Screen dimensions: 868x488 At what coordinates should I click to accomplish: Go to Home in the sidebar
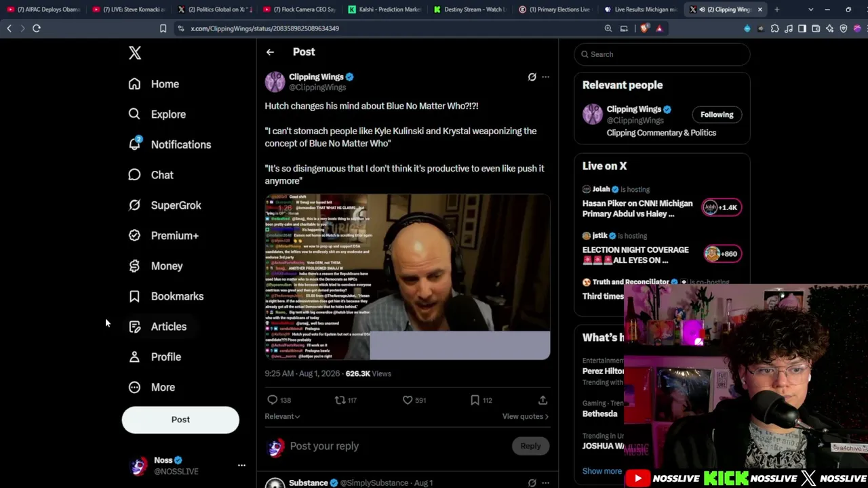tap(154, 84)
